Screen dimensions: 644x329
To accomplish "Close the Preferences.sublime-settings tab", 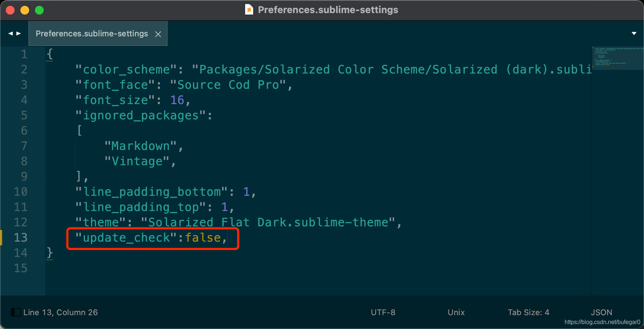I will tap(158, 34).
